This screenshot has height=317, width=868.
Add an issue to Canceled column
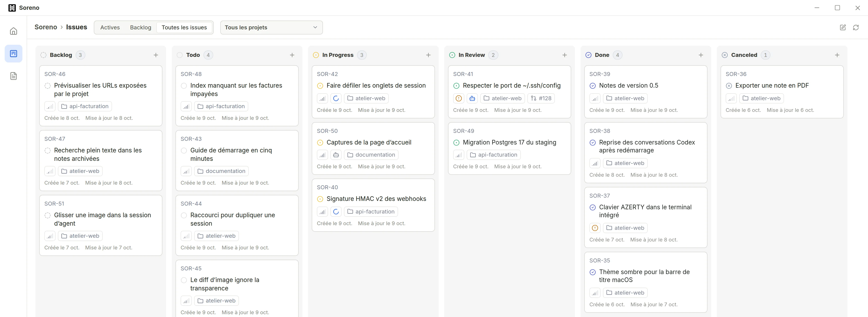coord(837,55)
